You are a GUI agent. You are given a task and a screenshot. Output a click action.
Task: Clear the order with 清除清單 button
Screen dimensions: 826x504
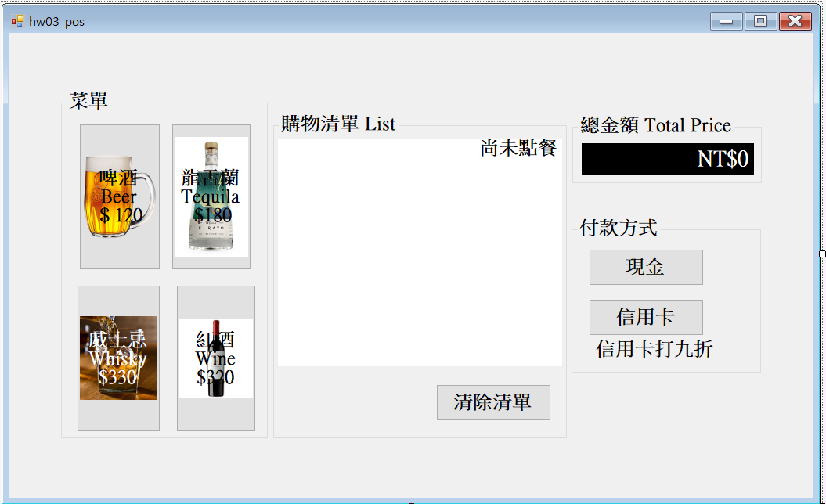(x=493, y=402)
